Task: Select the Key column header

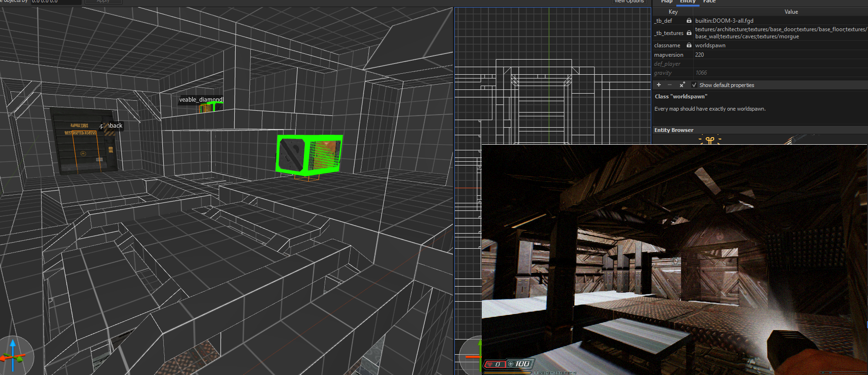Action: point(673,12)
